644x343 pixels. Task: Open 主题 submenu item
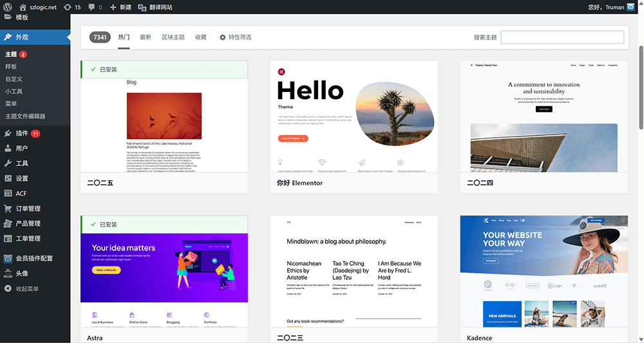coord(11,54)
